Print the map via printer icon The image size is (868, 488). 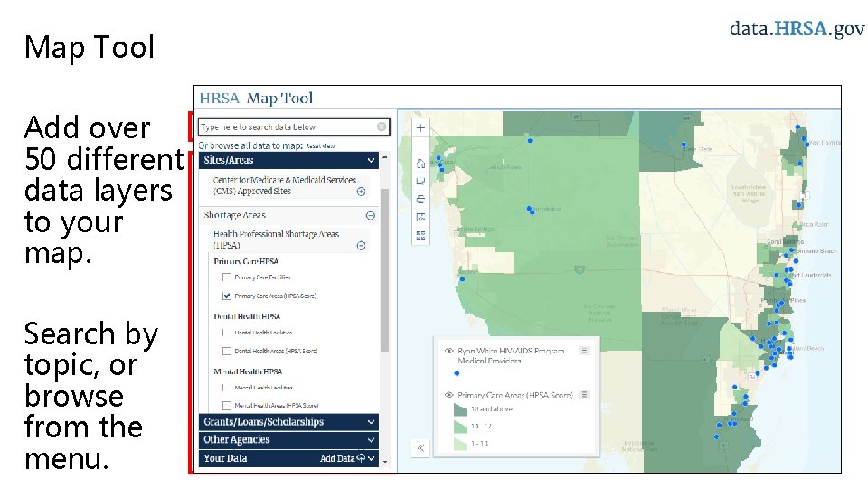(x=420, y=199)
